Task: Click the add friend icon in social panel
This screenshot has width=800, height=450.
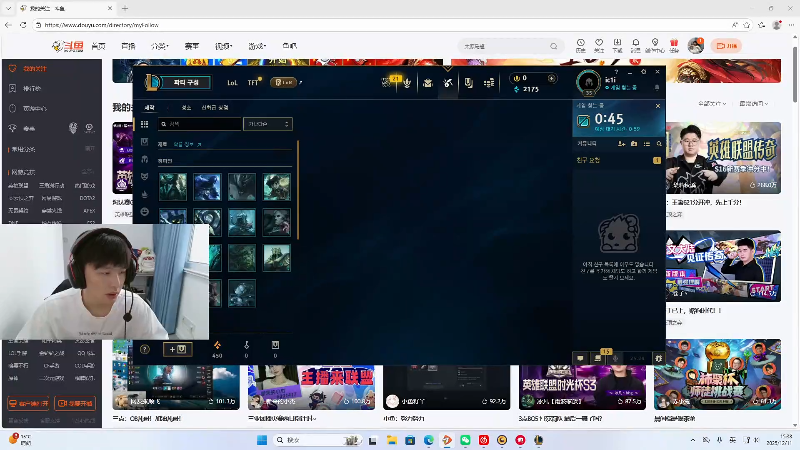Action: tap(621, 144)
